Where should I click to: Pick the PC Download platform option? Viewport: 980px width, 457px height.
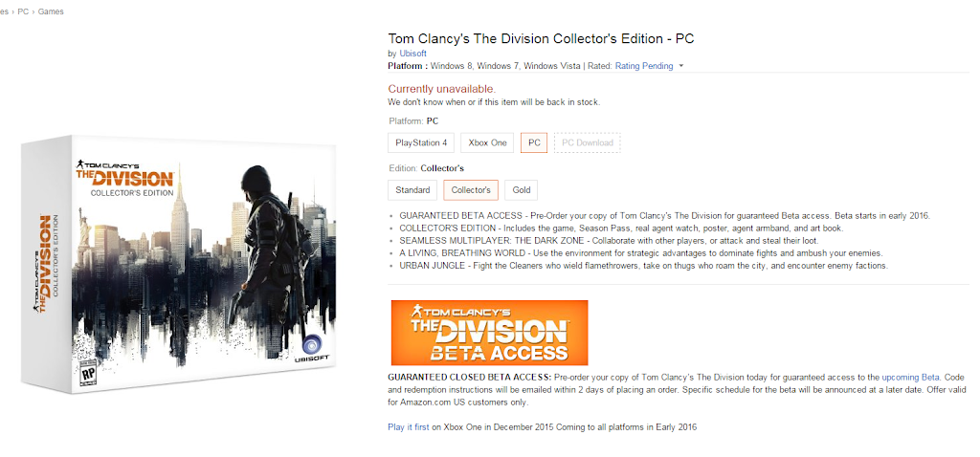tap(588, 142)
